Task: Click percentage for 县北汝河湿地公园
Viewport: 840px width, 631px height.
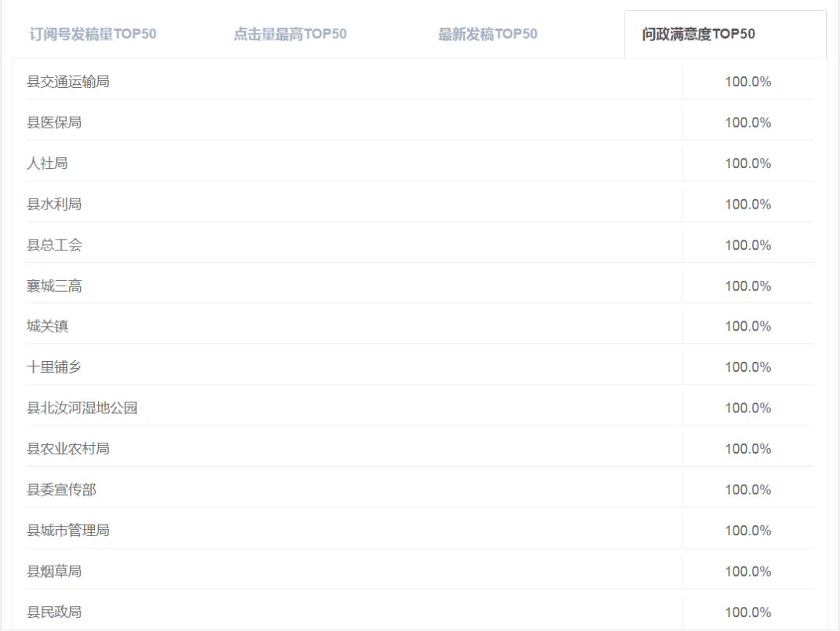Action: [x=748, y=408]
